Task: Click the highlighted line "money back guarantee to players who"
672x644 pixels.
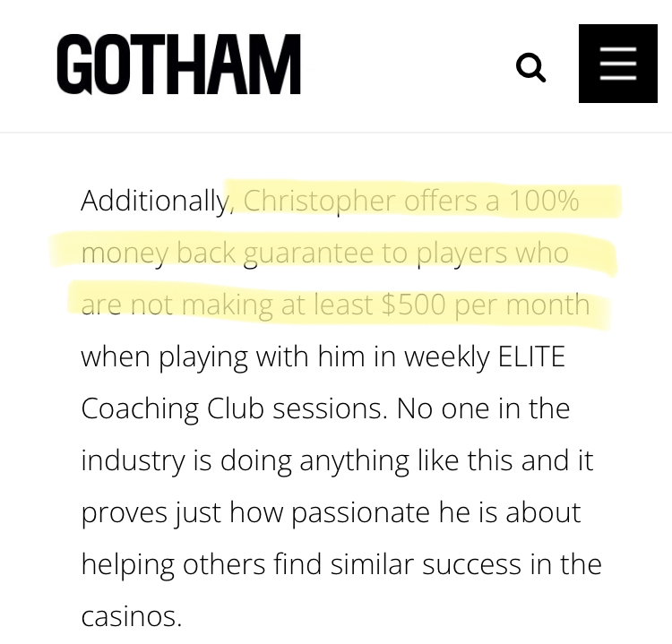Action: tap(325, 253)
